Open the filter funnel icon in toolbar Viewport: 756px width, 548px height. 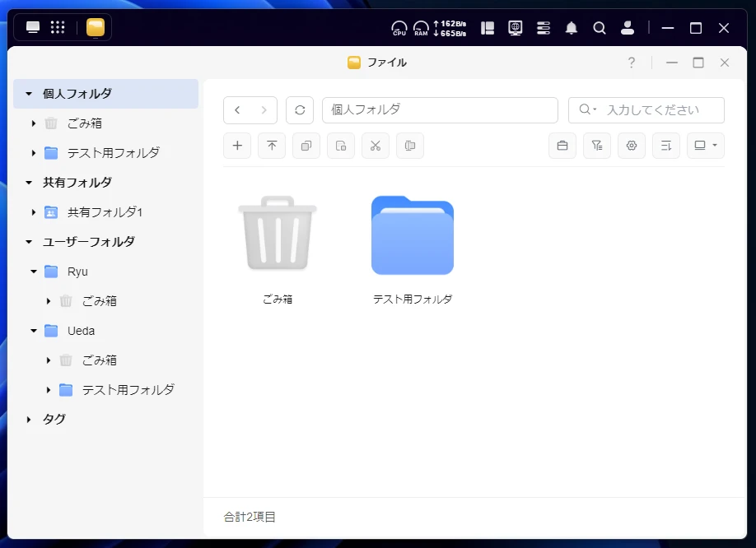point(597,146)
